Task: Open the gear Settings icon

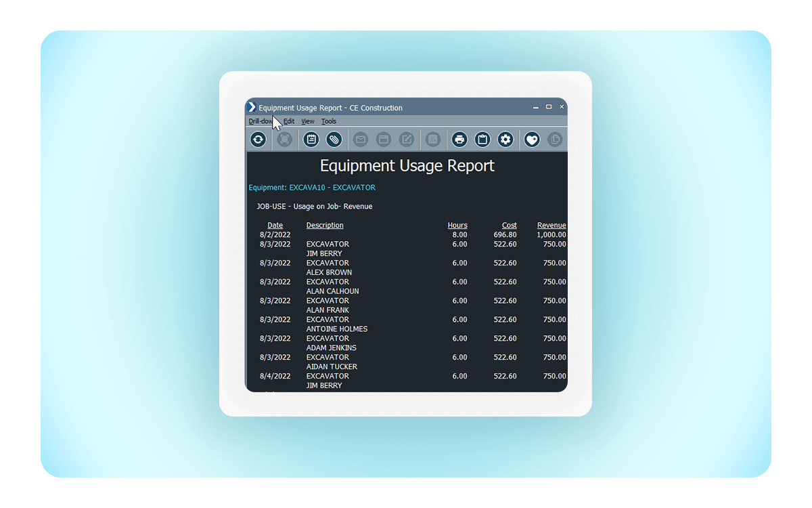Action: pyautogui.click(x=505, y=140)
